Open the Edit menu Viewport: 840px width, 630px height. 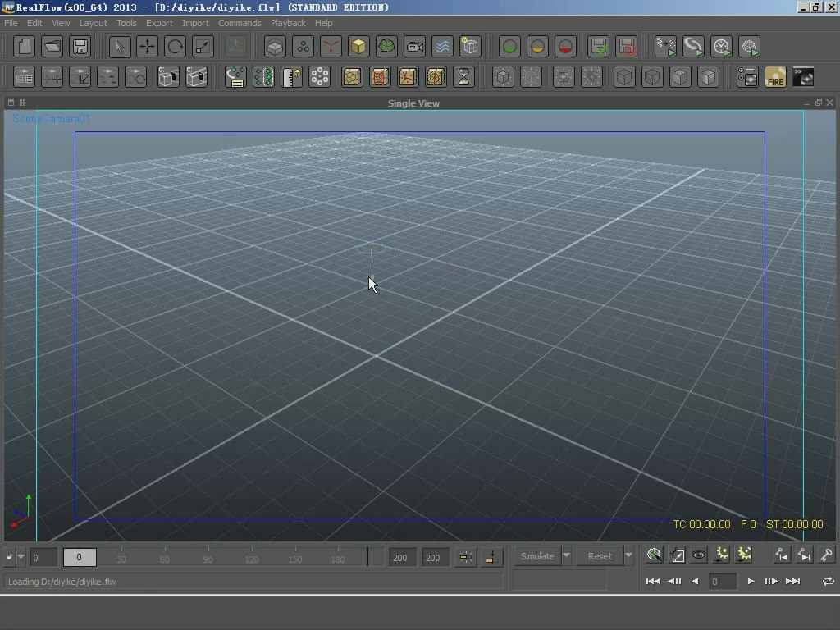point(34,23)
